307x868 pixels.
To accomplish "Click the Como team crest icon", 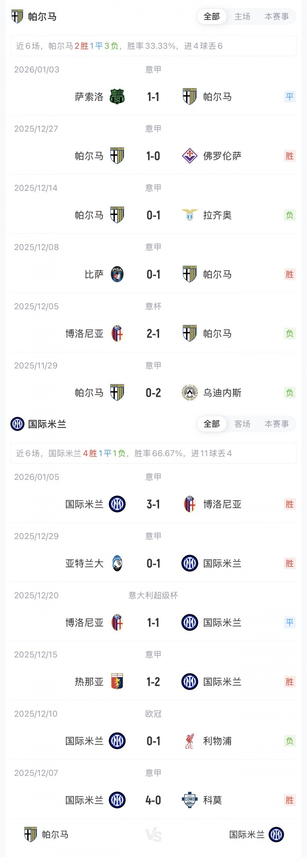I will [190, 800].
